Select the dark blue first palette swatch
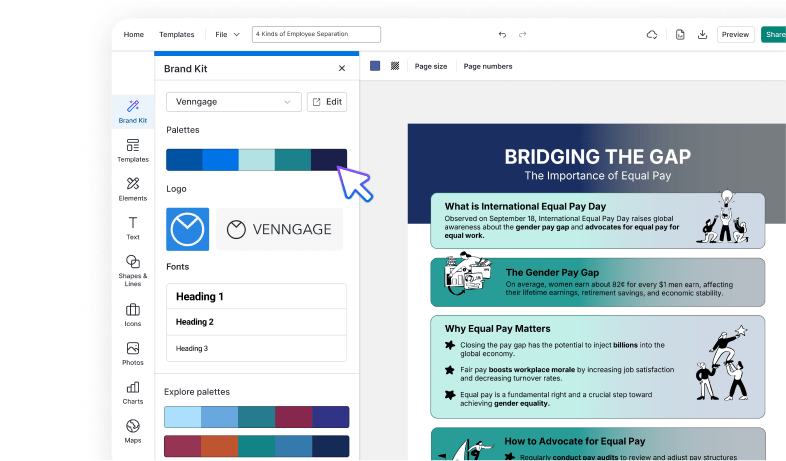The height and width of the screenshot is (461, 786). point(184,160)
